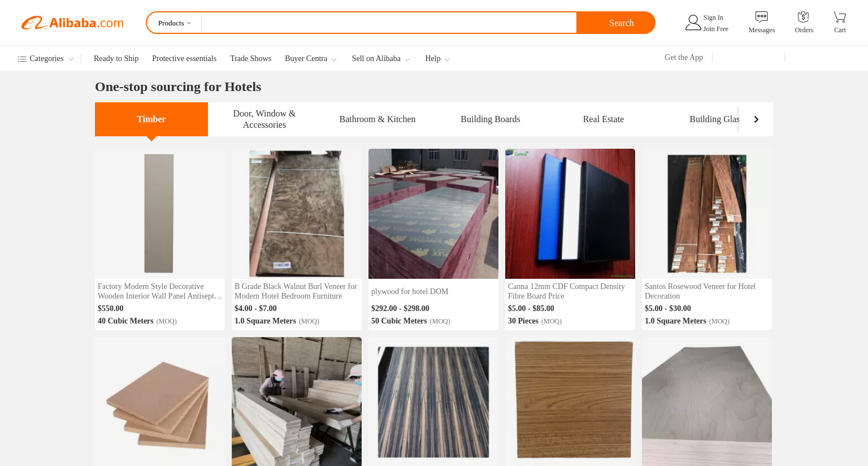Viewport: 868px width, 466px height.
Task: Open the Santos Rosewood Veneer image
Action: point(707,214)
